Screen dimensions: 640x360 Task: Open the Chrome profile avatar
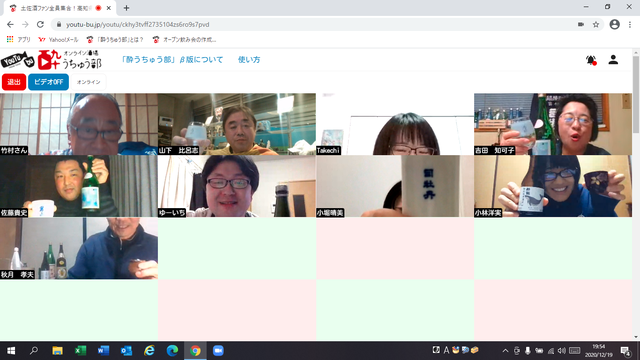click(614, 24)
